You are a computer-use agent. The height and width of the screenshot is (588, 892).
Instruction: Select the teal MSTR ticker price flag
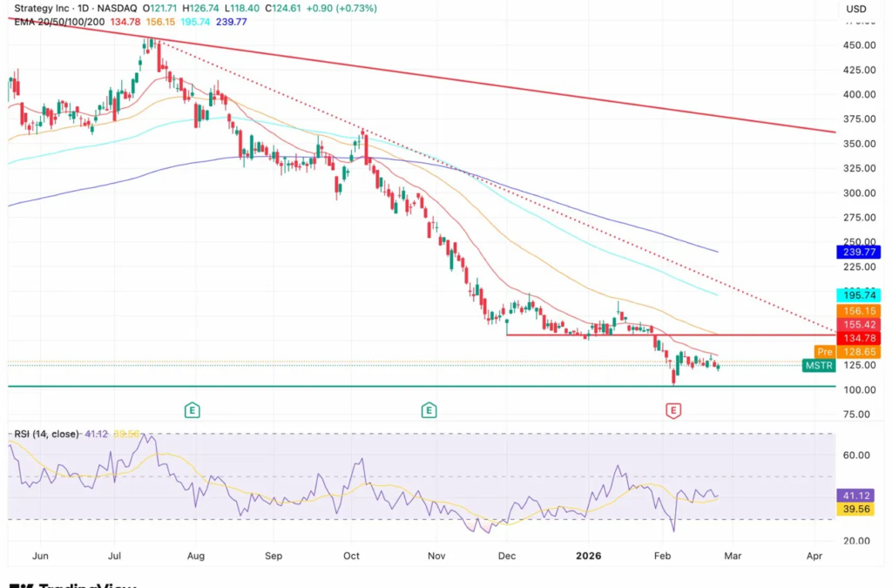click(x=818, y=366)
